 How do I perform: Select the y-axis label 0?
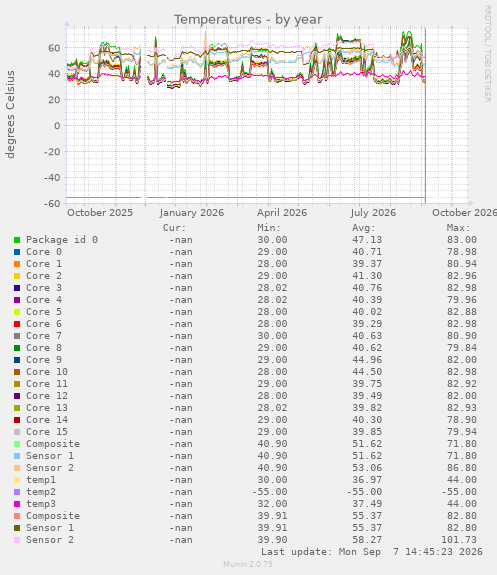click(57, 126)
